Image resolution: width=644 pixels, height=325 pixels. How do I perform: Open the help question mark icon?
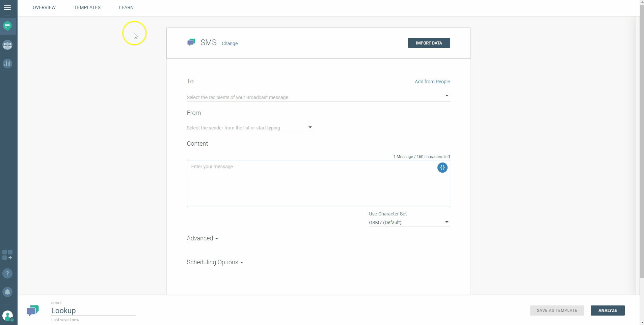tap(7, 273)
